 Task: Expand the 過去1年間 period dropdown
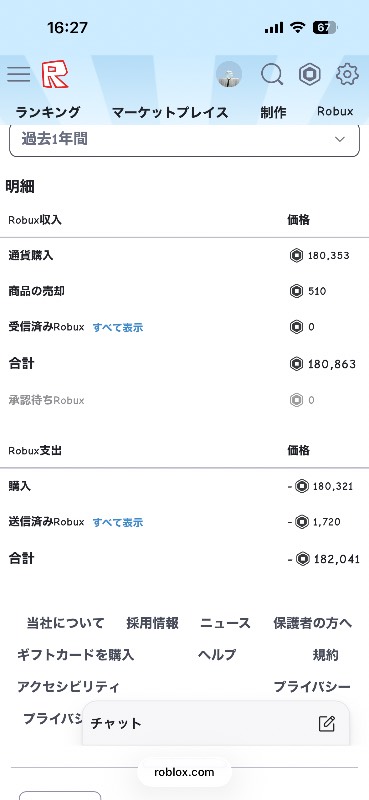184,139
